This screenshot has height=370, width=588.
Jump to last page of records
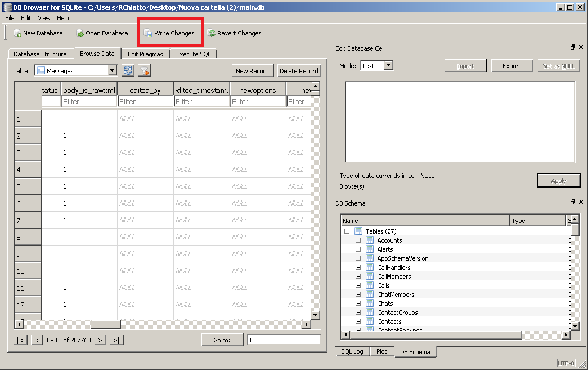pyautogui.click(x=116, y=340)
